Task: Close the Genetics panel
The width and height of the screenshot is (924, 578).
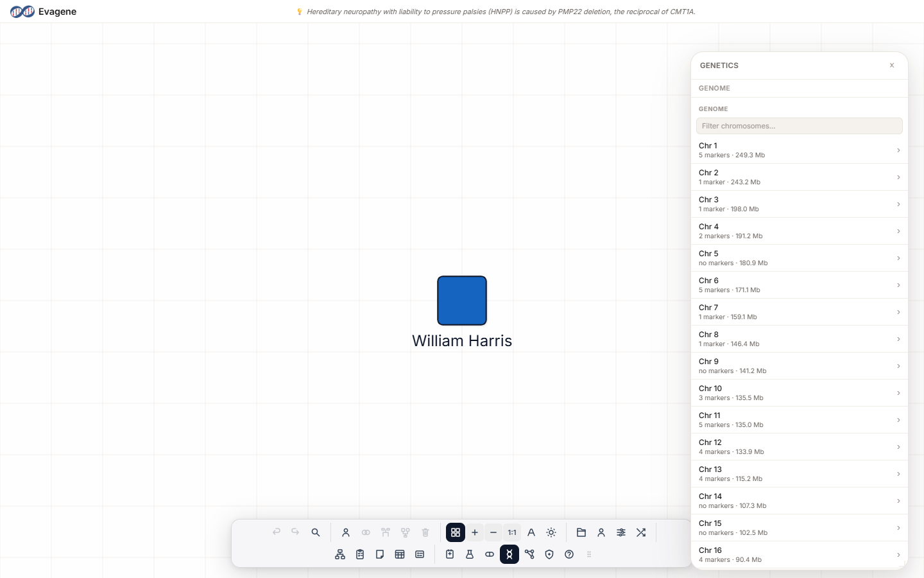Action: pos(892,66)
